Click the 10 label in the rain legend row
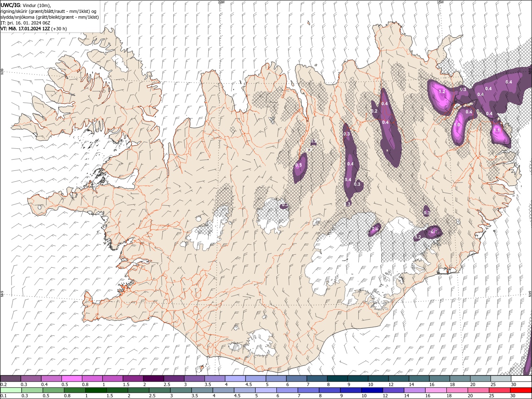Viewport: 532px width, 399px height. tap(364, 396)
